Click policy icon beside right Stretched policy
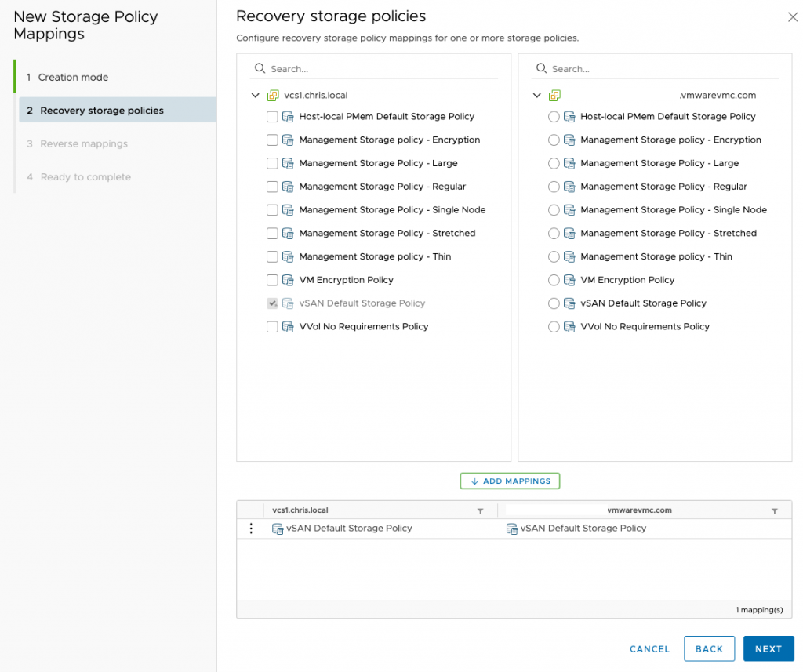This screenshot has width=803, height=672. point(569,234)
